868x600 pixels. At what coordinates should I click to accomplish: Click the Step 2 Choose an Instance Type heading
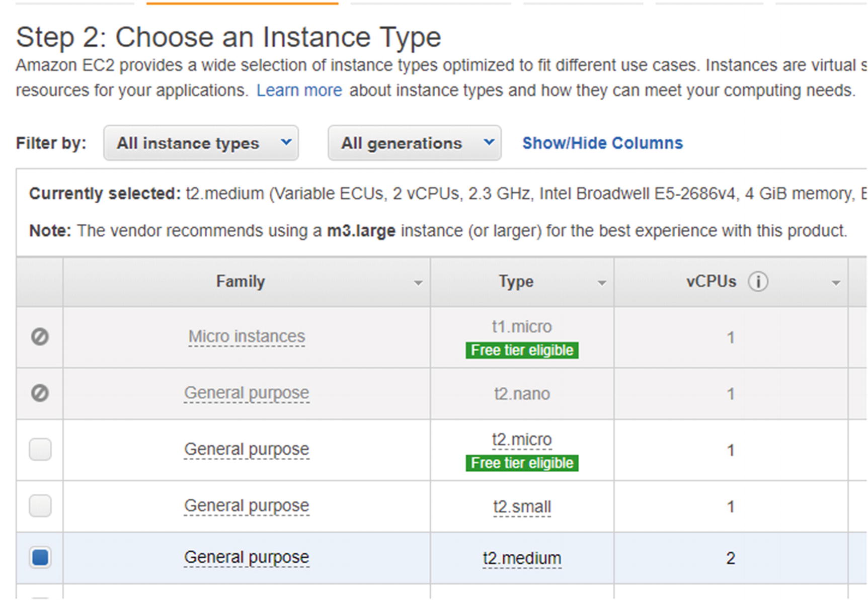228,38
